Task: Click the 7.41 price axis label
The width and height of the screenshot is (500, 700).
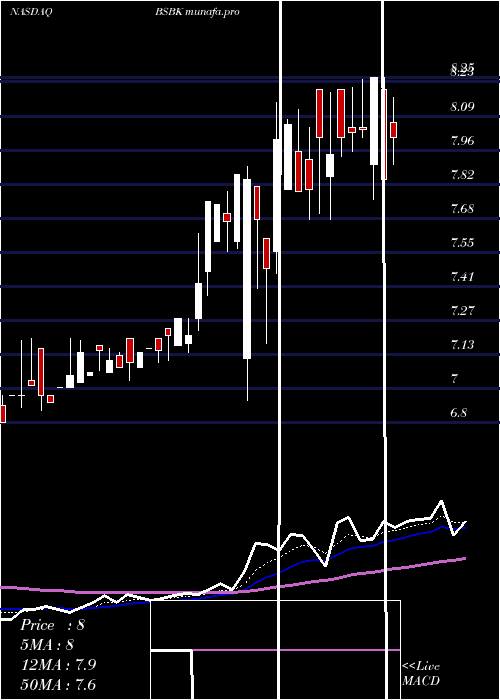Action: (x=462, y=277)
